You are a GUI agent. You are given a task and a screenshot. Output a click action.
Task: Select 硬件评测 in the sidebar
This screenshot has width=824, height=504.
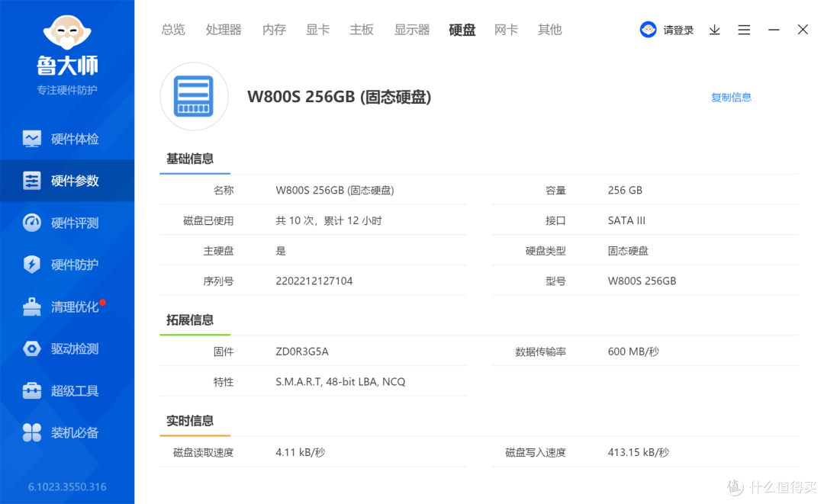[x=67, y=223]
